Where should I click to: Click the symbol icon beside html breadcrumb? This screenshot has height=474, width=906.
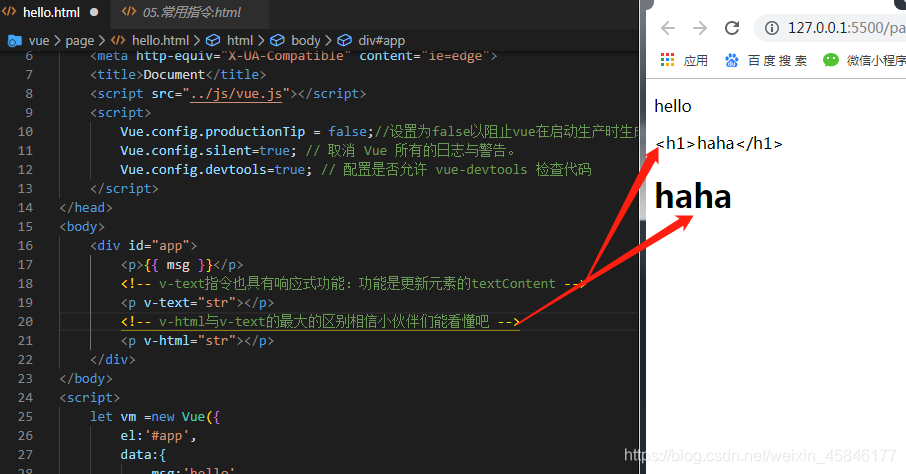(x=213, y=40)
